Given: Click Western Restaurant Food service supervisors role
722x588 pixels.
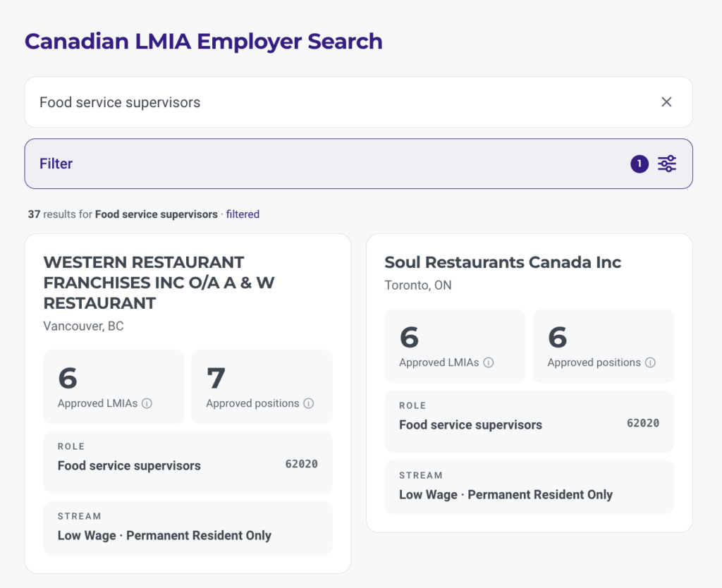Looking at the screenshot, I should 129,465.
